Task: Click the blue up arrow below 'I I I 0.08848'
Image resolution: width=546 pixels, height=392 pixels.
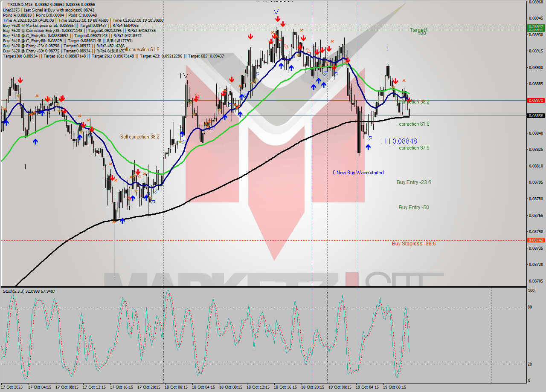Action: pyautogui.click(x=368, y=147)
